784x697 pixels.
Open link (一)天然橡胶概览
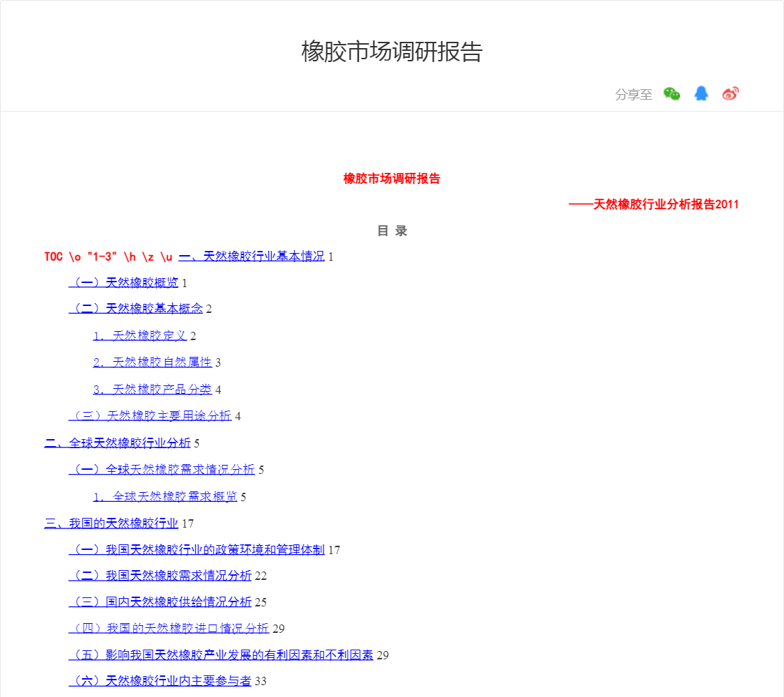(x=123, y=283)
